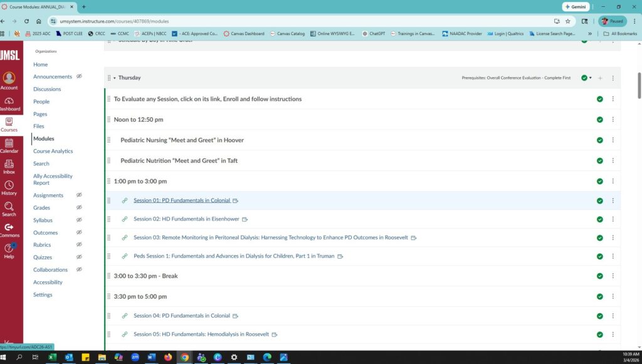642x364 pixels.
Task: Open options menu for Session 02 row
Action: coord(613,219)
